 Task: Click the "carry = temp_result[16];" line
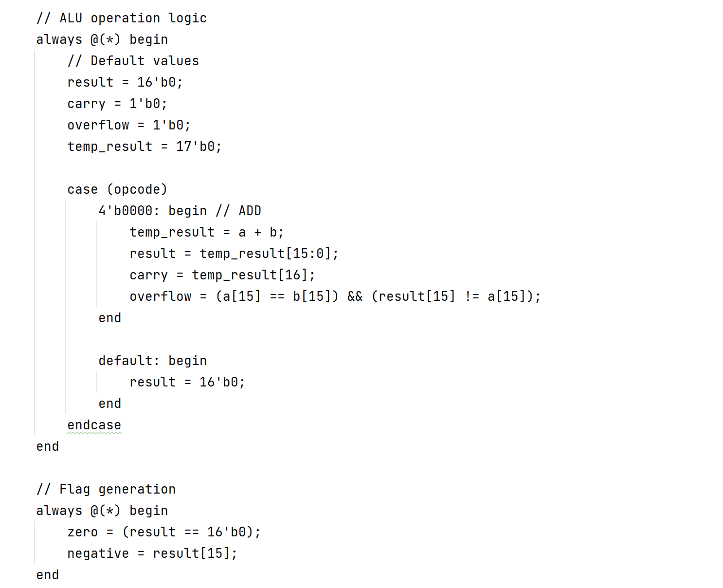(222, 275)
